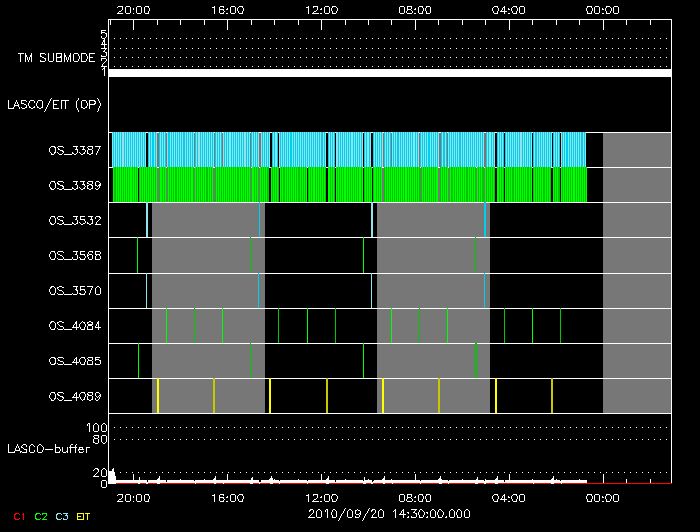Select the TM SUBMODE label
Screen dimensions: 700x532
56,58
